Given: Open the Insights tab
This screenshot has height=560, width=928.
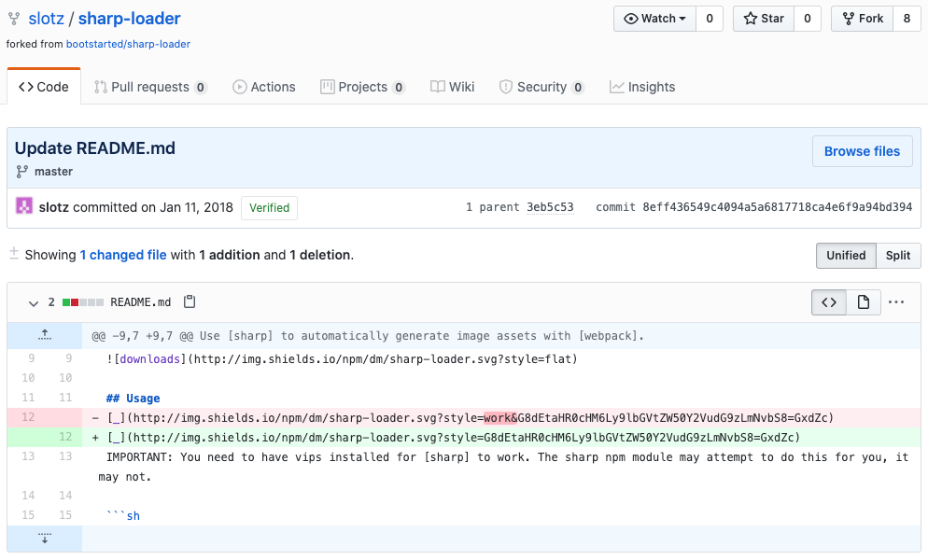Looking at the screenshot, I should click(642, 86).
